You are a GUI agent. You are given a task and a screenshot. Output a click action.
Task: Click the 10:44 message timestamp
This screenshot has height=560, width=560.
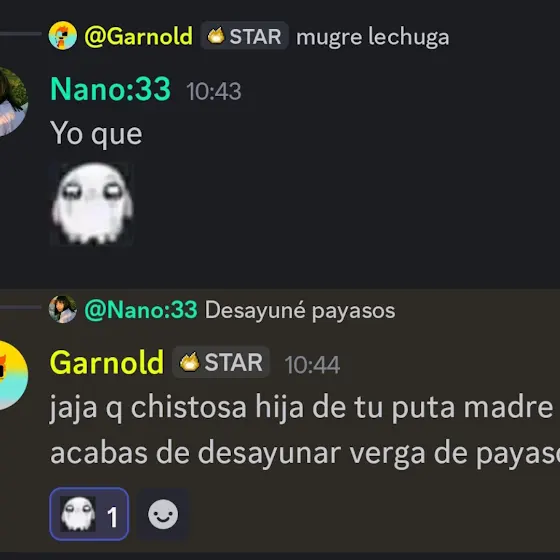312,365
